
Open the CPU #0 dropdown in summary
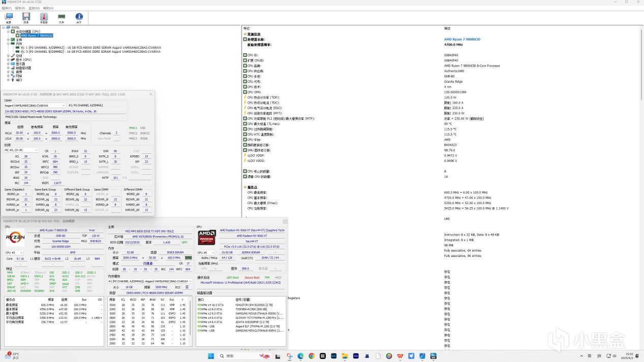14,252
